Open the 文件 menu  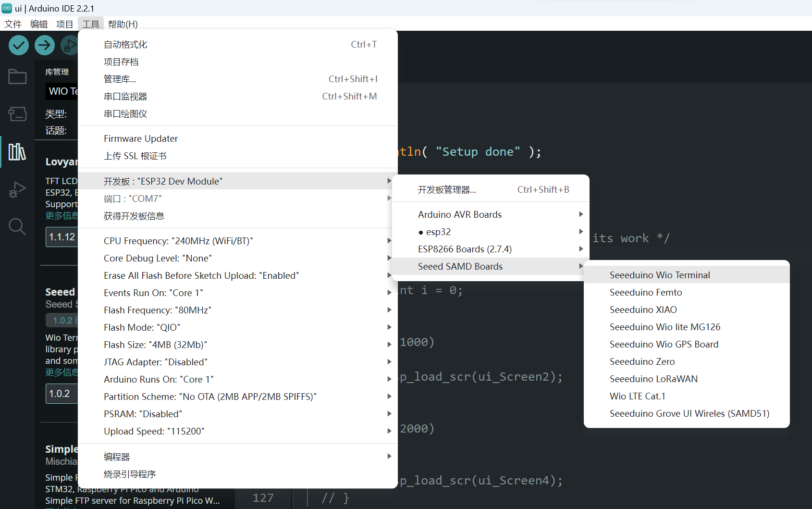point(12,24)
